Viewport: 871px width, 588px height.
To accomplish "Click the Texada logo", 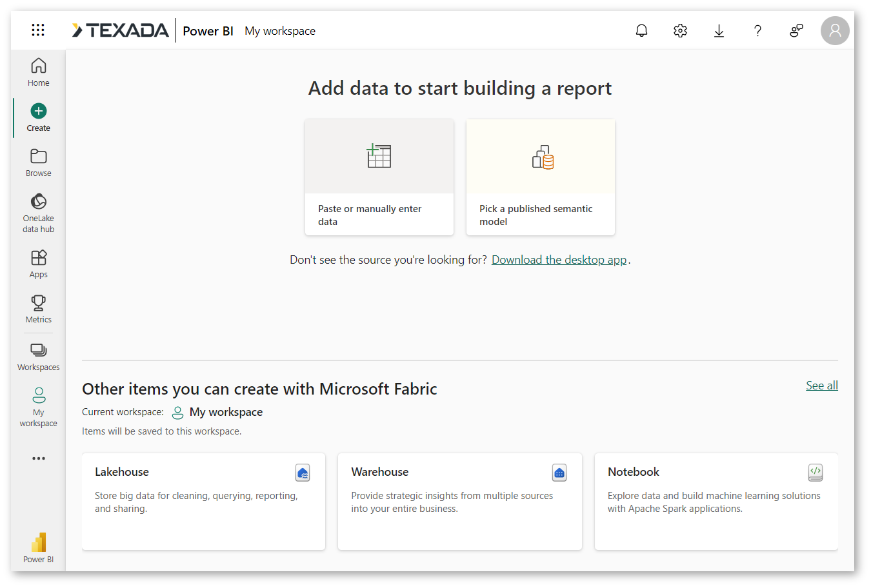I will pos(120,30).
